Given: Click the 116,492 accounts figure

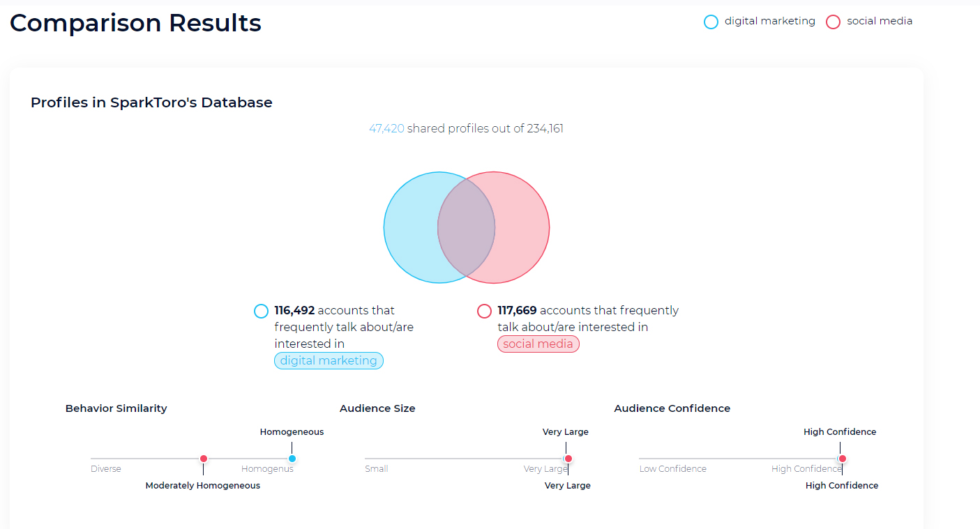Looking at the screenshot, I should tap(294, 310).
